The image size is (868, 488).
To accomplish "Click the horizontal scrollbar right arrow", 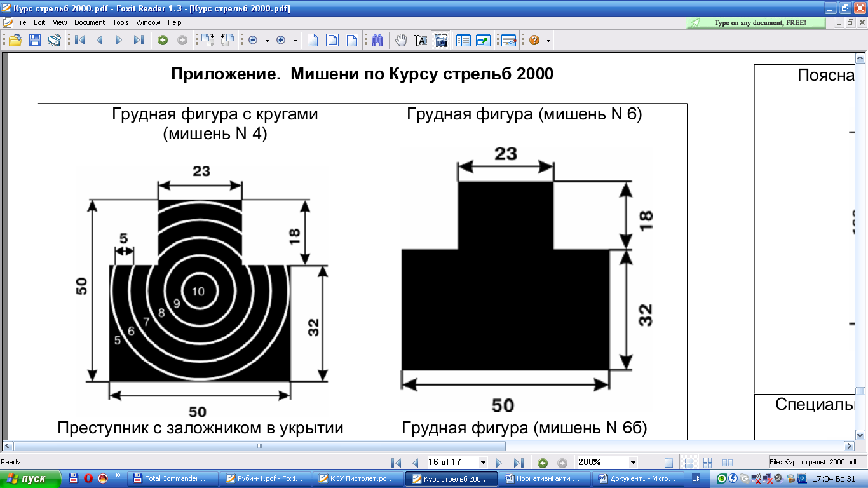I will pyautogui.click(x=849, y=446).
